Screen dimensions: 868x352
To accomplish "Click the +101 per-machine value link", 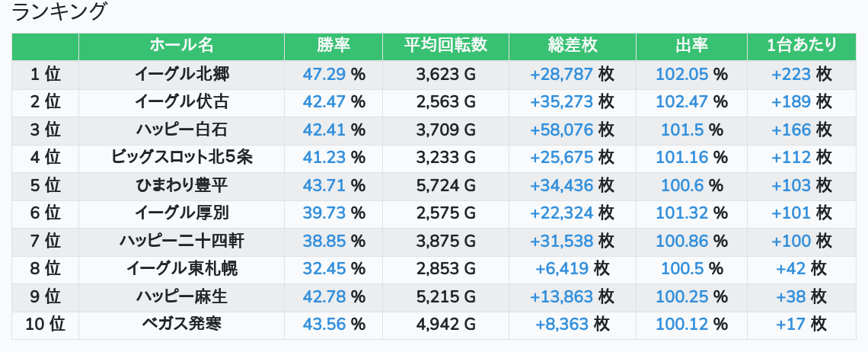I will point(792,213).
